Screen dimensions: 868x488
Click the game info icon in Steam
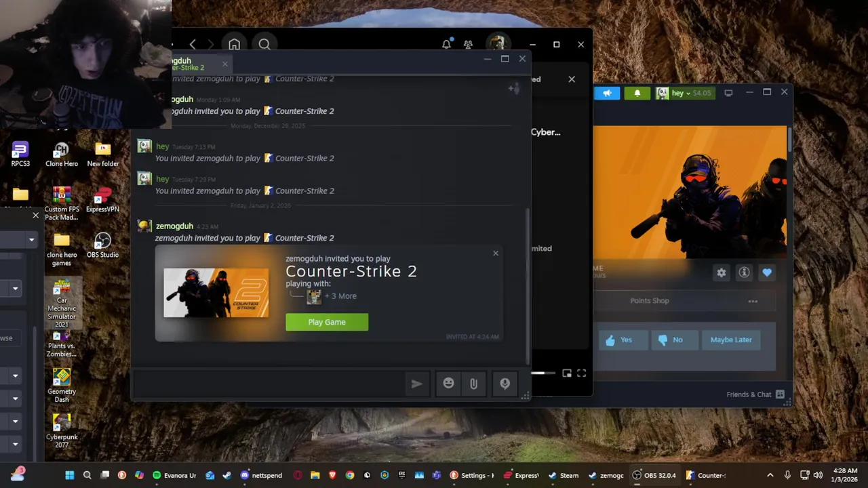click(x=744, y=272)
